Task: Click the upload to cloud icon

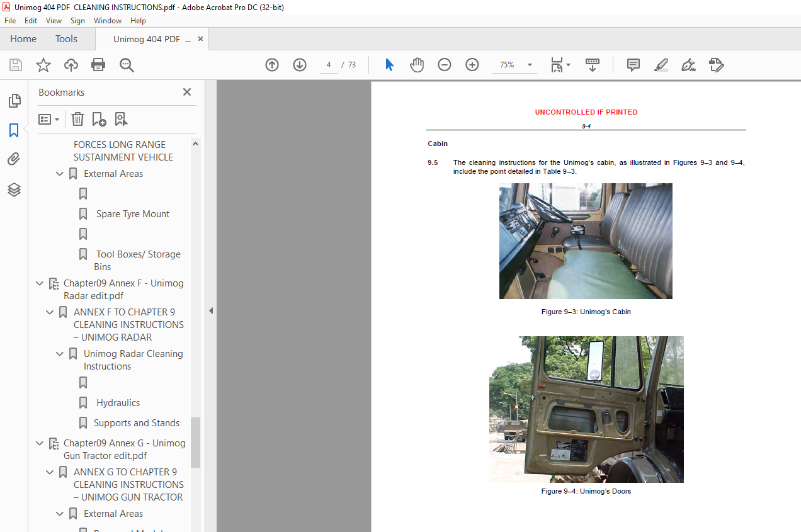Action: [x=71, y=65]
